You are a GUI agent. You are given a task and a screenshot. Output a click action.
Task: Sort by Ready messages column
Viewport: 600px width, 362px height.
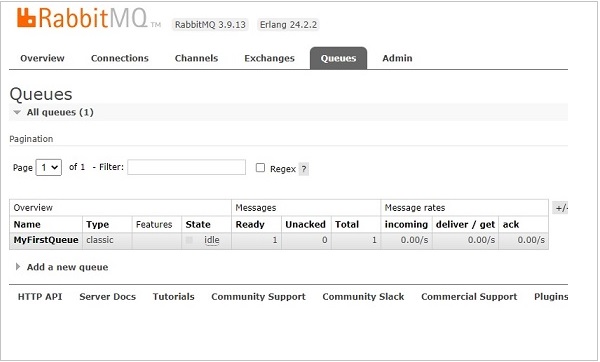(250, 224)
